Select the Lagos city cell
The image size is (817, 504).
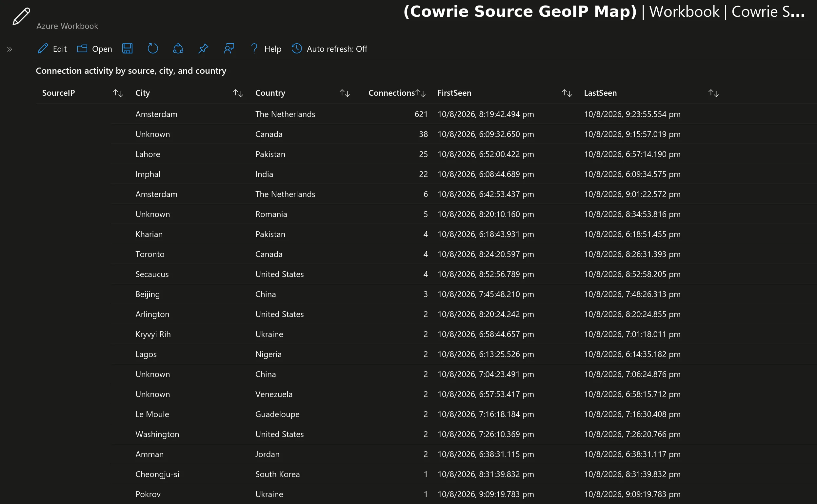(x=146, y=354)
